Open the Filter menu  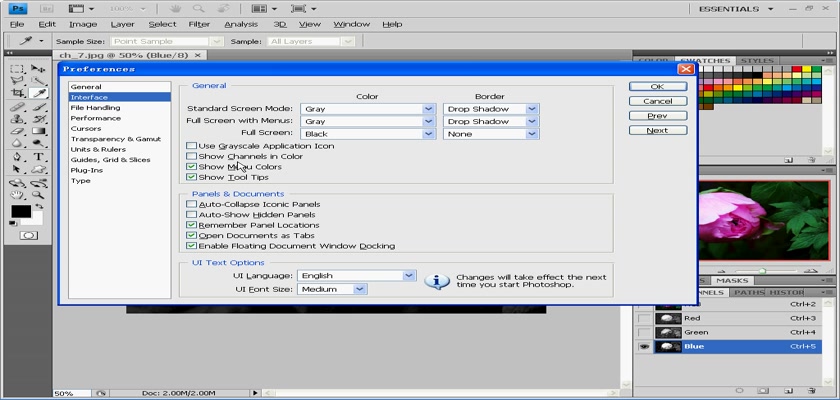click(199, 24)
